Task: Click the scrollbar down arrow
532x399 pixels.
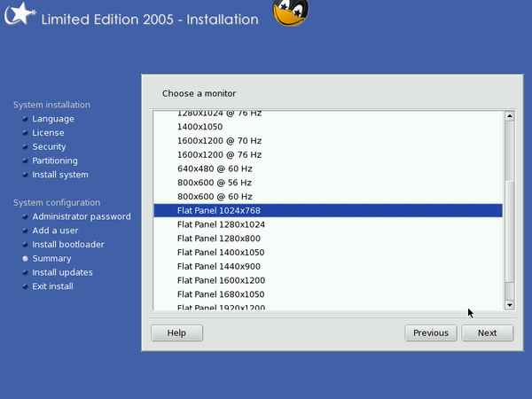Action: (x=509, y=305)
